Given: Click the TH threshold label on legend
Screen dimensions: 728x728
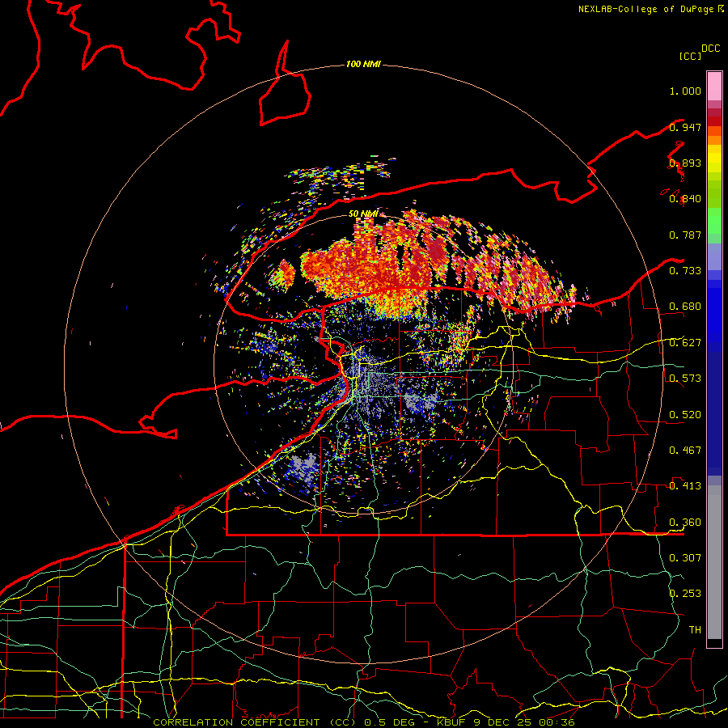Looking at the screenshot, I should click(695, 629).
